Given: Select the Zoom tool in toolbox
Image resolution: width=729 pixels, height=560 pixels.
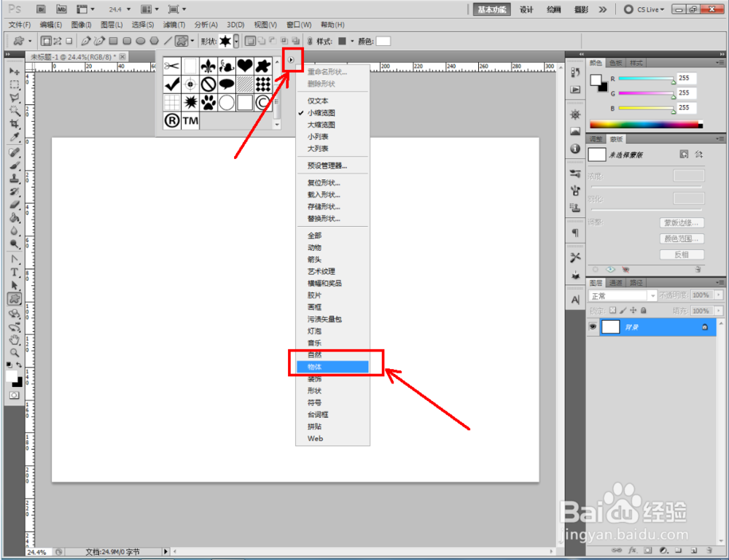Looking at the screenshot, I should click(x=15, y=352).
